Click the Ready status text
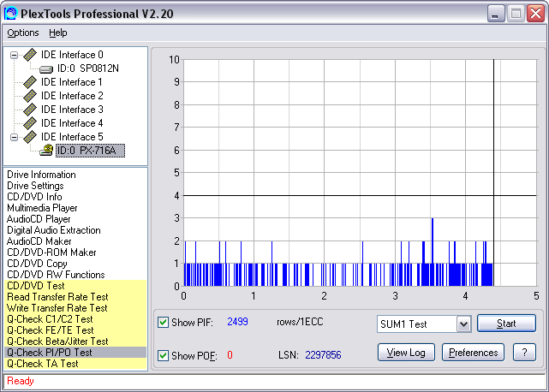 point(21,381)
